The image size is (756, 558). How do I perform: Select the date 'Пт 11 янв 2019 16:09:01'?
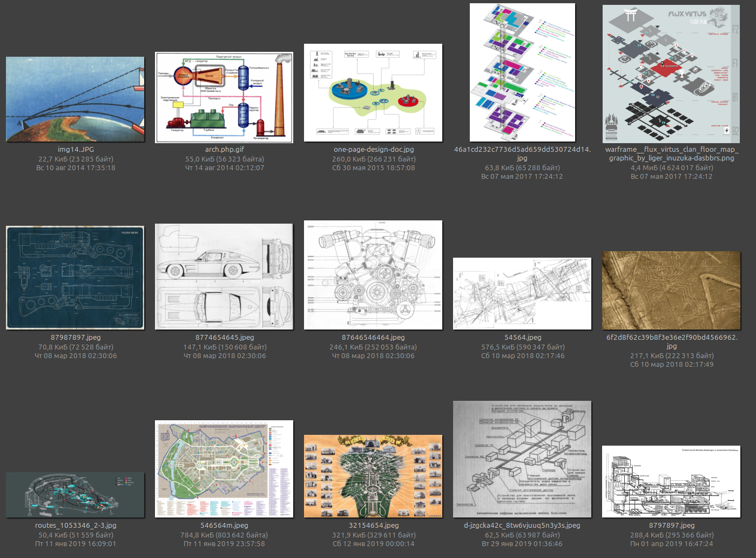(x=76, y=544)
